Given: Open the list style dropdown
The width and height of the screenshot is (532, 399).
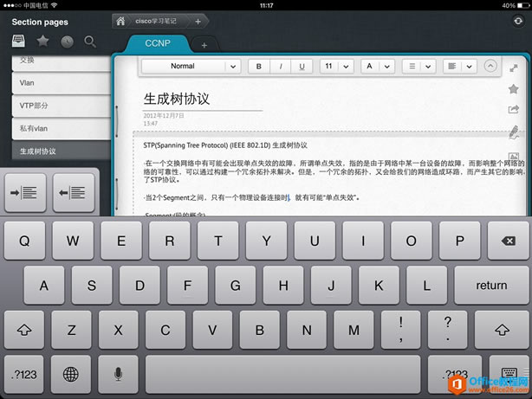Looking at the screenshot, I should pyautogui.click(x=419, y=66).
